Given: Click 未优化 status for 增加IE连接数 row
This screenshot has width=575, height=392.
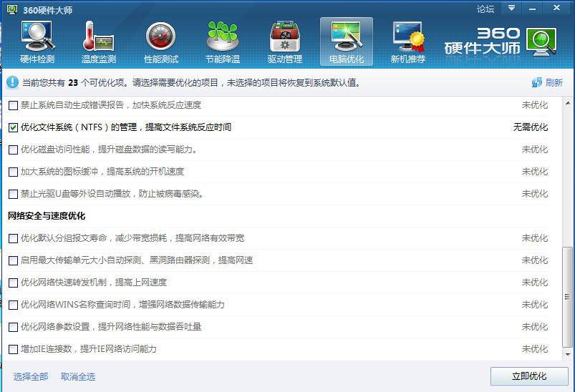Looking at the screenshot, I should (x=535, y=349).
